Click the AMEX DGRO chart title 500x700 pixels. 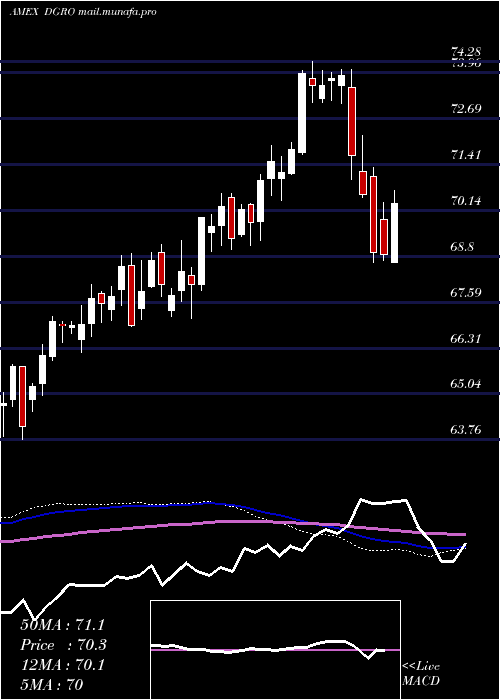pyautogui.click(x=83, y=12)
